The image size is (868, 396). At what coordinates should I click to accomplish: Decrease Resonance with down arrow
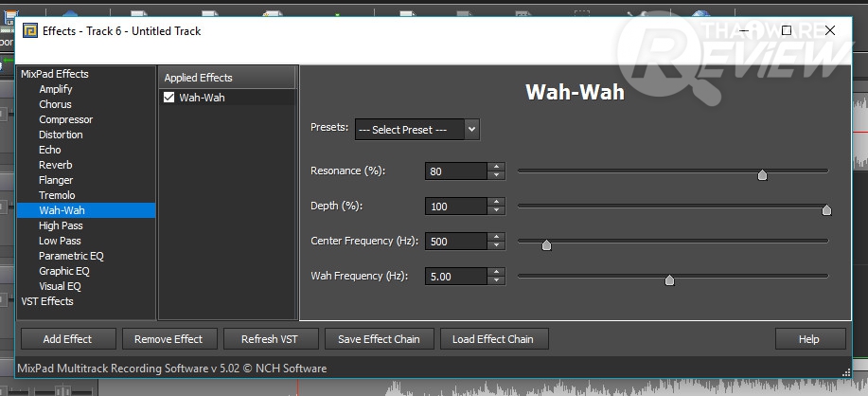tap(497, 175)
